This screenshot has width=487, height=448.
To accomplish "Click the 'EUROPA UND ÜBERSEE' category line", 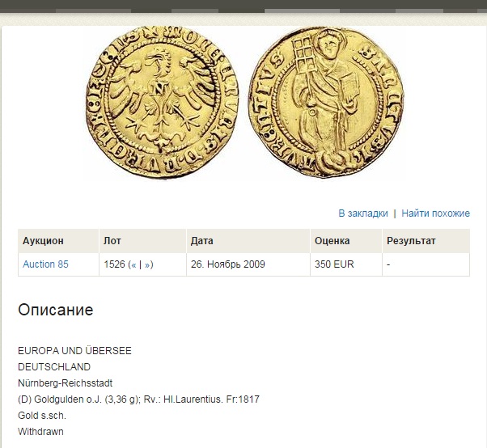I will [x=74, y=351].
